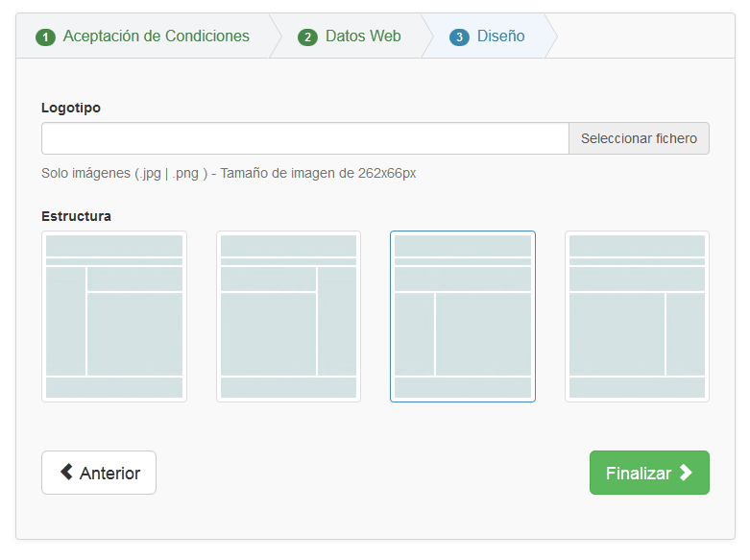Click the green Finalizar button
The height and width of the screenshot is (560, 750).
(x=649, y=473)
